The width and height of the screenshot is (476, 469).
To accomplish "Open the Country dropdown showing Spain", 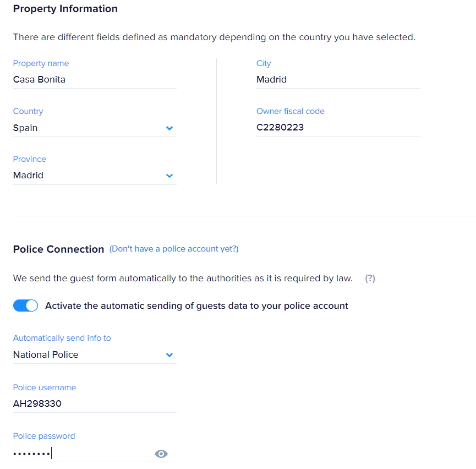I will [88, 128].
